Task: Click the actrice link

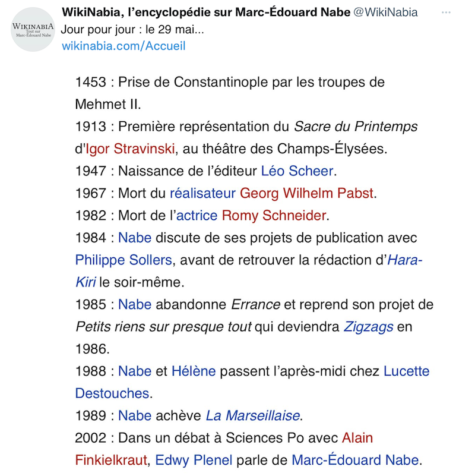Action: (x=197, y=215)
